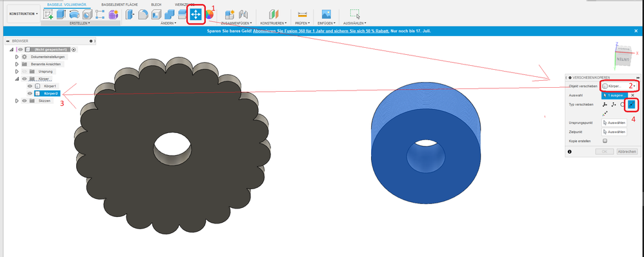Select the purple Create Form tool
This screenshot has width=644, height=257.
click(113, 15)
